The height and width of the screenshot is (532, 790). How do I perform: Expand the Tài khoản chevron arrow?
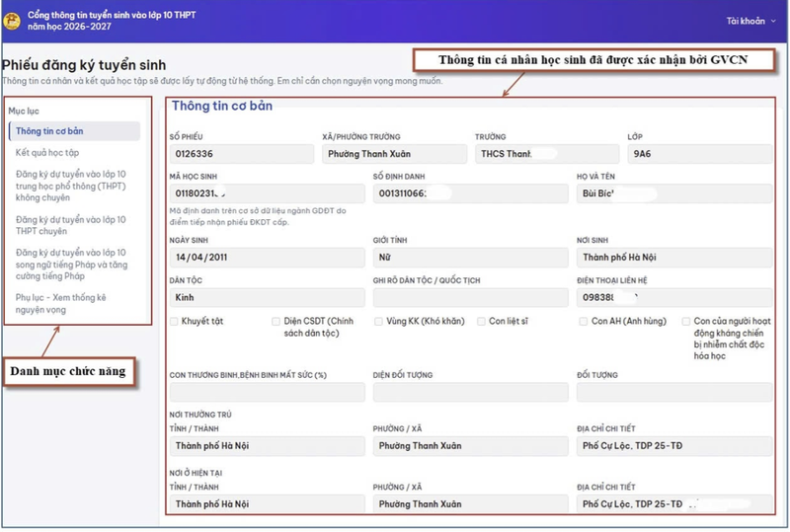point(773,21)
